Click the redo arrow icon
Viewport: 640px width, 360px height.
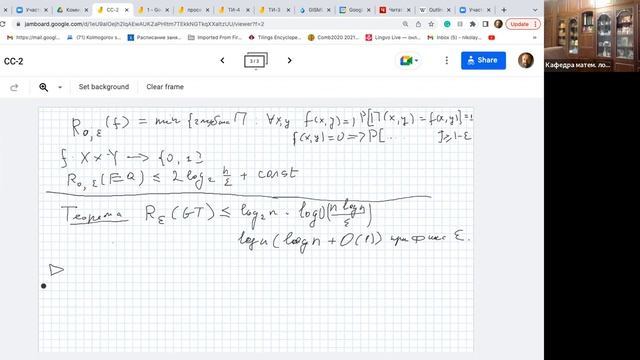pyautogui.click(x=14, y=87)
